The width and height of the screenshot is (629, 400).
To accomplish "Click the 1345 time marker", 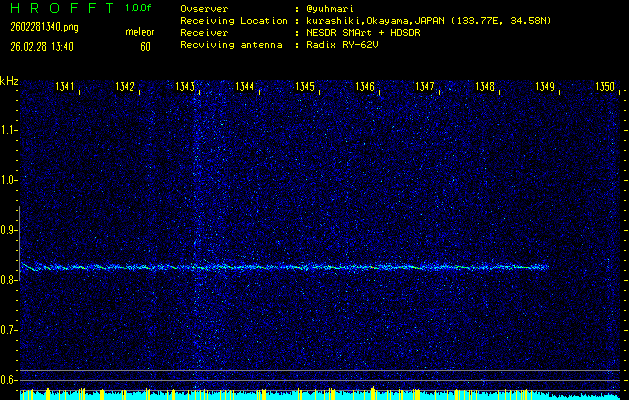I will (x=306, y=87).
